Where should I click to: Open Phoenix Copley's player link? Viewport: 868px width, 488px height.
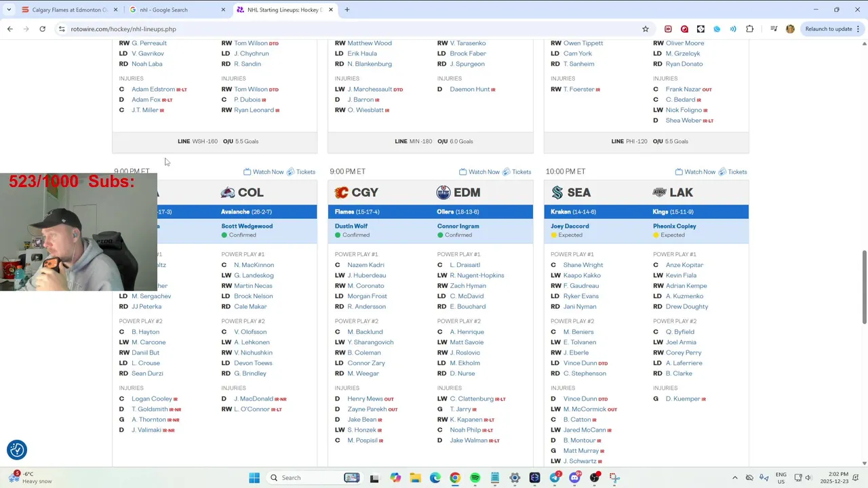coord(675,226)
